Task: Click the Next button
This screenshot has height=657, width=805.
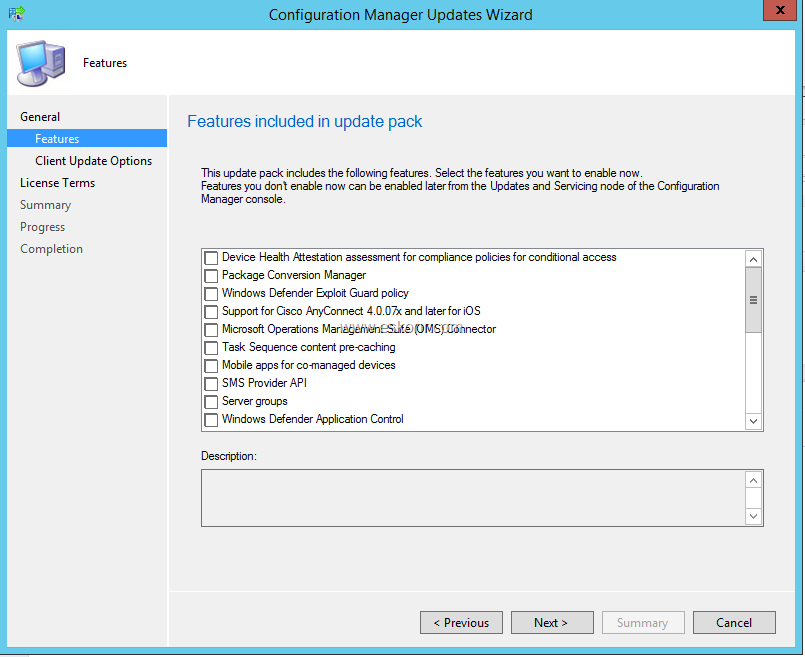Action: click(x=552, y=622)
